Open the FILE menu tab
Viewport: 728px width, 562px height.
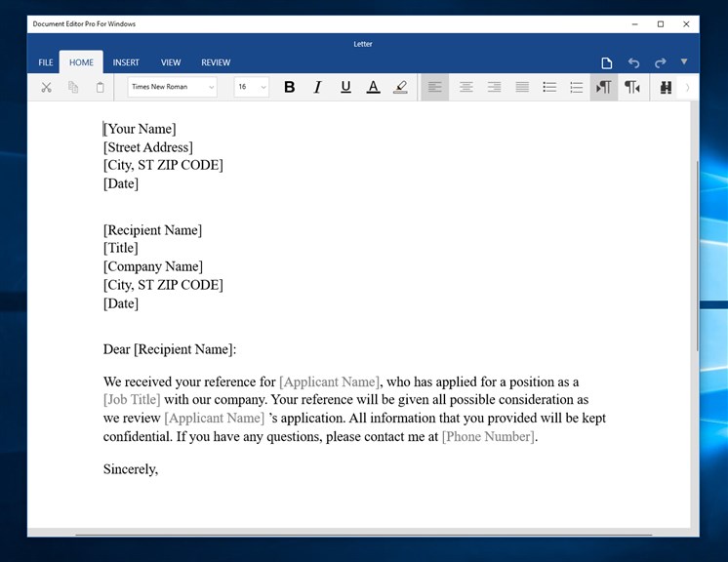pos(46,62)
